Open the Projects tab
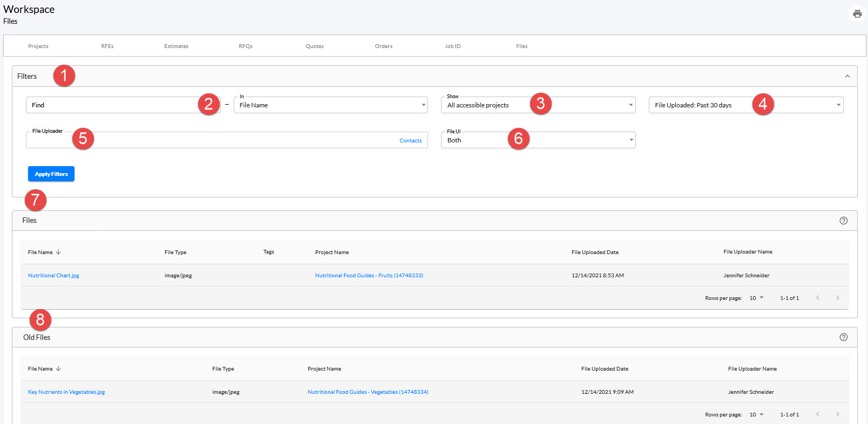This screenshot has width=868, height=424. click(x=38, y=46)
